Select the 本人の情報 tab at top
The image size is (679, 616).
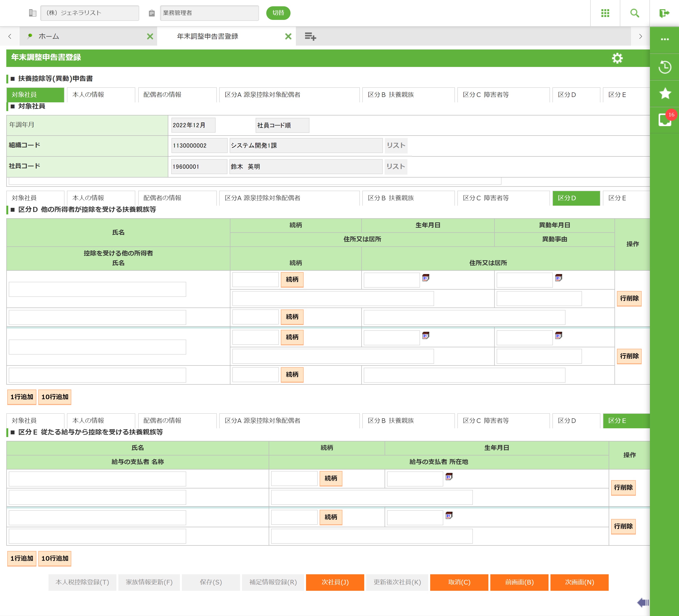[x=101, y=95]
